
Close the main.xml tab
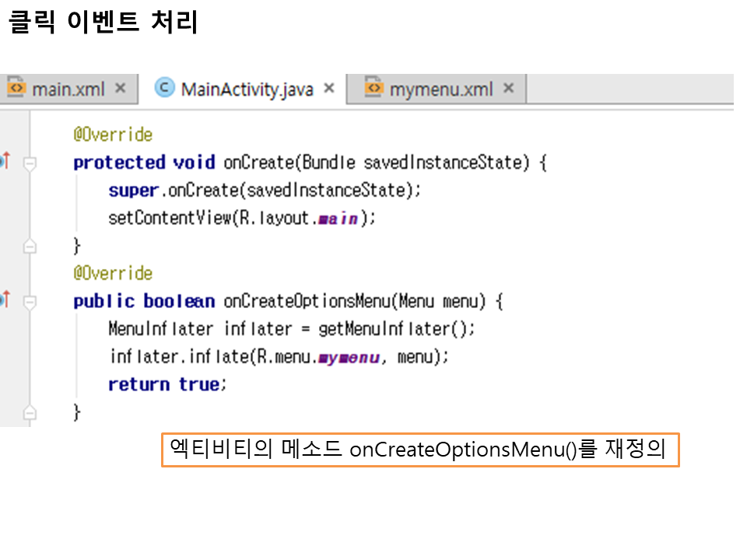120,88
